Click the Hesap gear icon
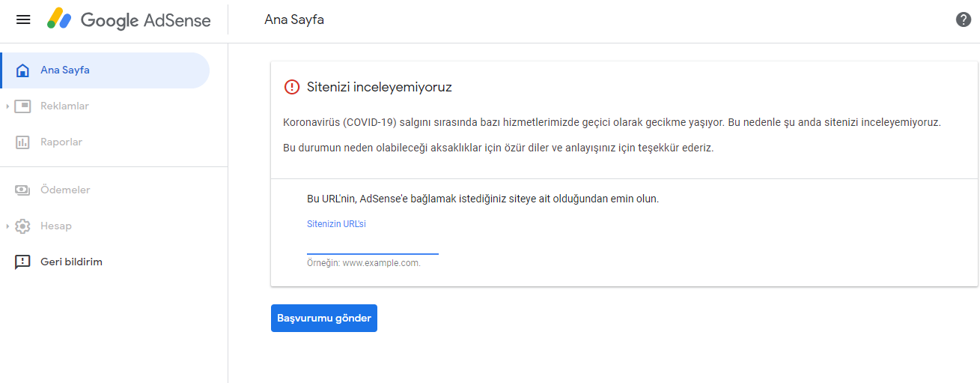The height and width of the screenshot is (383, 980). point(23,226)
